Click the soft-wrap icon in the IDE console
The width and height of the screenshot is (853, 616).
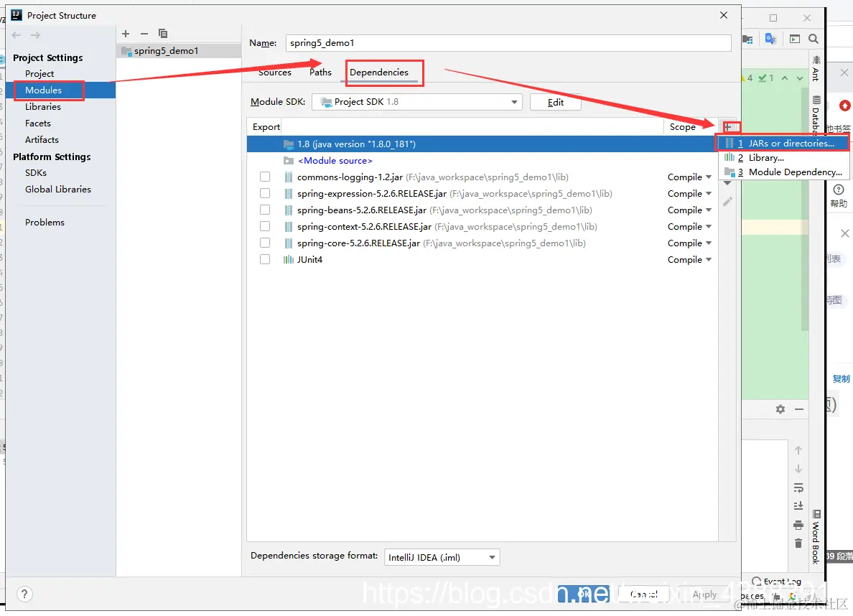coord(798,487)
